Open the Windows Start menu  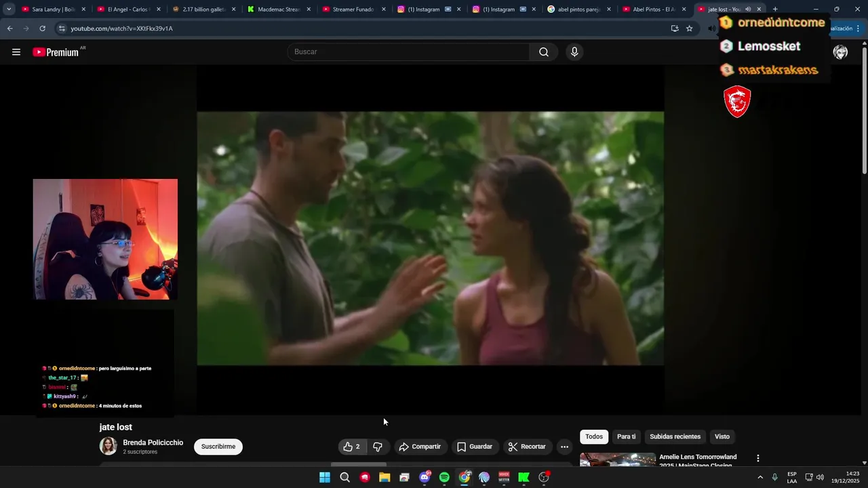pos(325,477)
